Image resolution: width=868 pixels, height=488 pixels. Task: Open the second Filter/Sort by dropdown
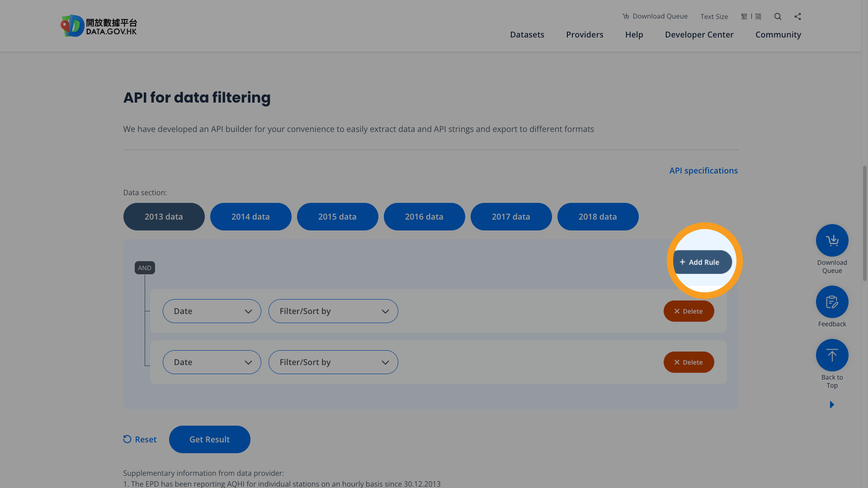333,362
